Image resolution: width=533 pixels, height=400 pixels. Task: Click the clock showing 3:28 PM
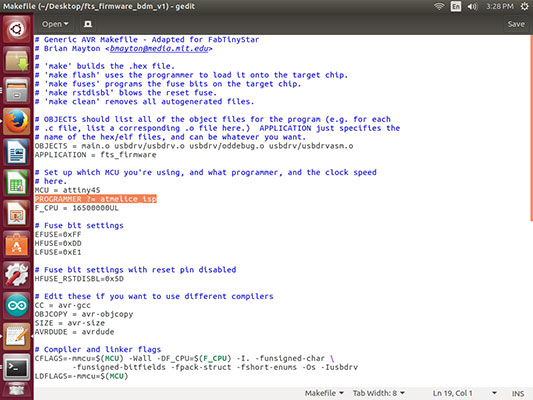pyautogui.click(x=500, y=6)
